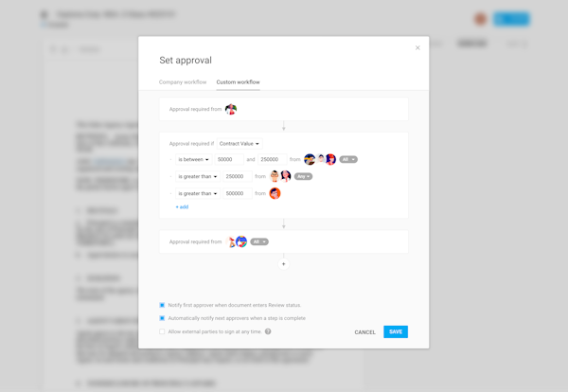Open the Any approvers dropdown
568x392 pixels.
[304, 176]
